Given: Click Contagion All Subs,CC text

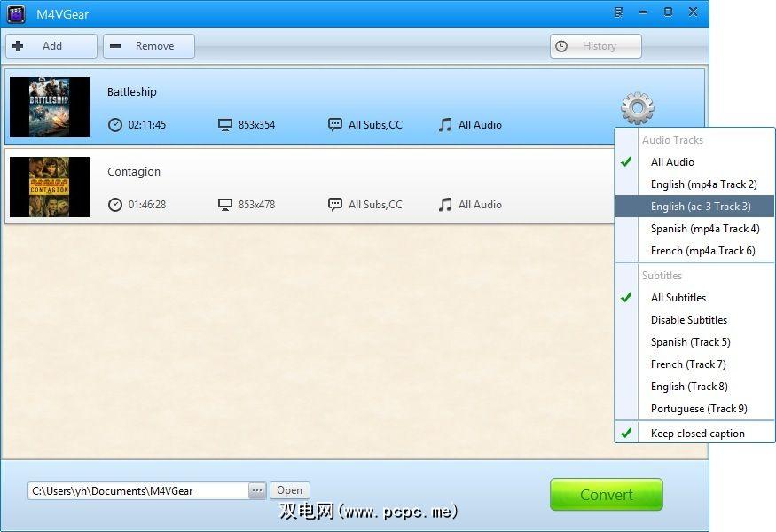Looking at the screenshot, I should (x=375, y=205).
